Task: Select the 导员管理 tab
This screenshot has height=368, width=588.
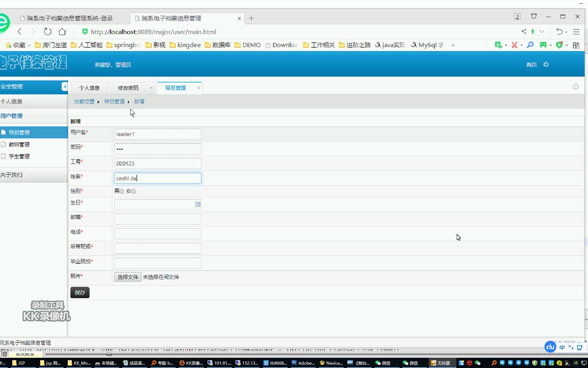Action: coord(175,88)
